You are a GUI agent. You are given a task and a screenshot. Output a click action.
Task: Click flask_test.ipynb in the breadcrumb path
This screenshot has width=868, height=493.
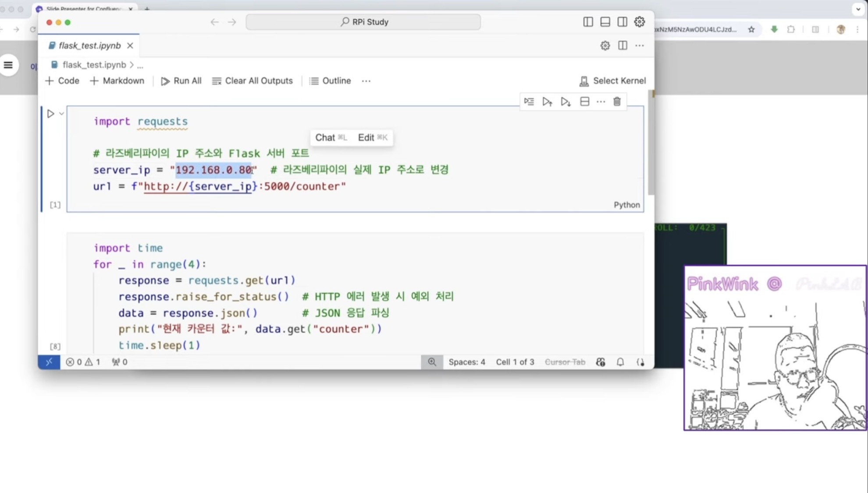(94, 65)
